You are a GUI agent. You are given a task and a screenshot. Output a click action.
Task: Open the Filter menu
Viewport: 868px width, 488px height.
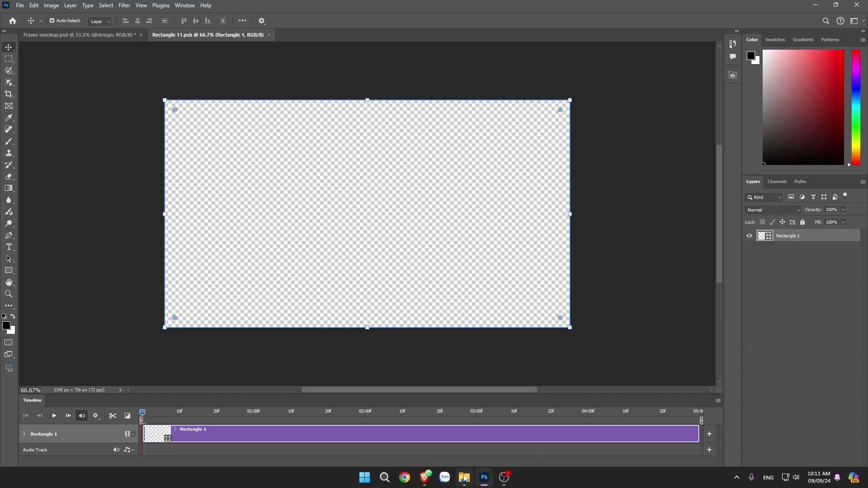click(124, 5)
